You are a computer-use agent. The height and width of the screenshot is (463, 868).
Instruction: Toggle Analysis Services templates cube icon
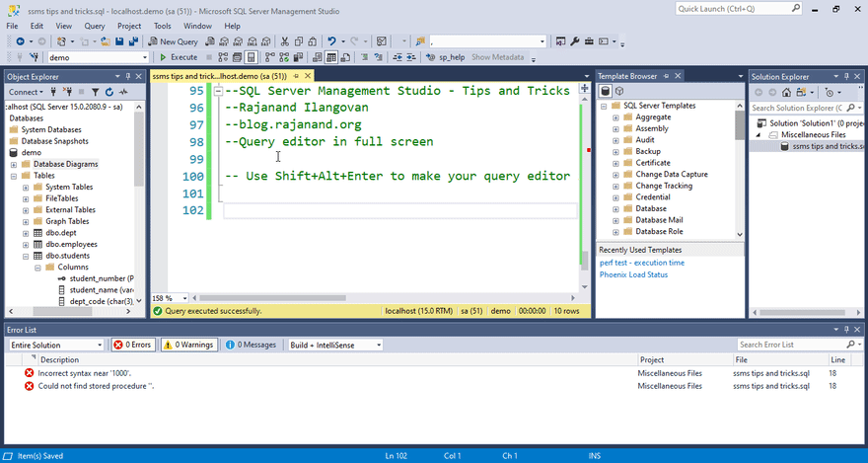pos(620,91)
